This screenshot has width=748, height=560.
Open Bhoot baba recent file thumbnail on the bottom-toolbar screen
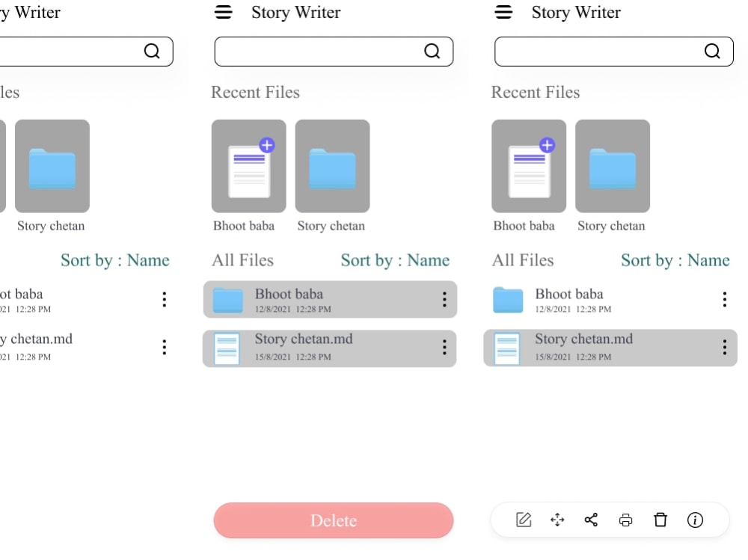tap(529, 166)
